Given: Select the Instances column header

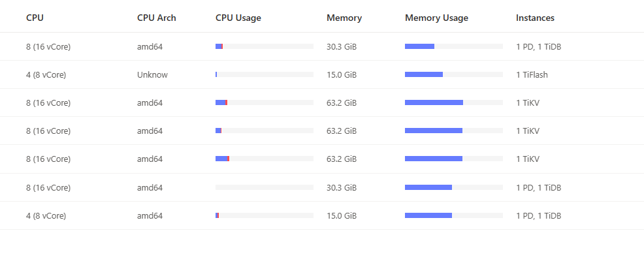Looking at the screenshot, I should point(535,18).
